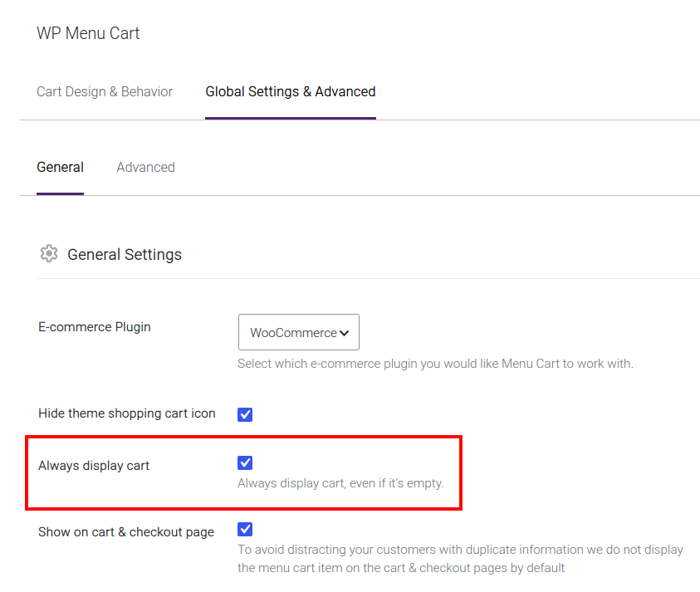
Task: Switch to Cart Design & Behavior tab
Action: pyautogui.click(x=105, y=91)
